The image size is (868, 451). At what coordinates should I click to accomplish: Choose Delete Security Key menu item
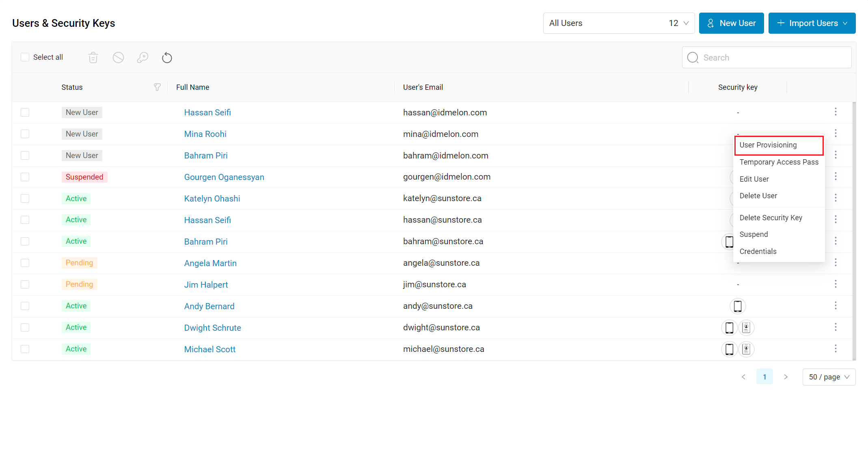click(x=779, y=218)
